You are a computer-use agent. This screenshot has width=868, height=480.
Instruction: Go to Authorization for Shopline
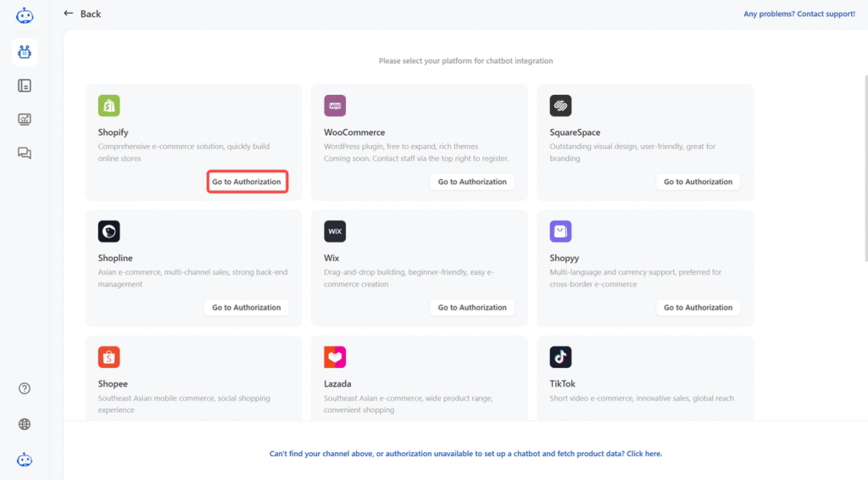[247, 307]
